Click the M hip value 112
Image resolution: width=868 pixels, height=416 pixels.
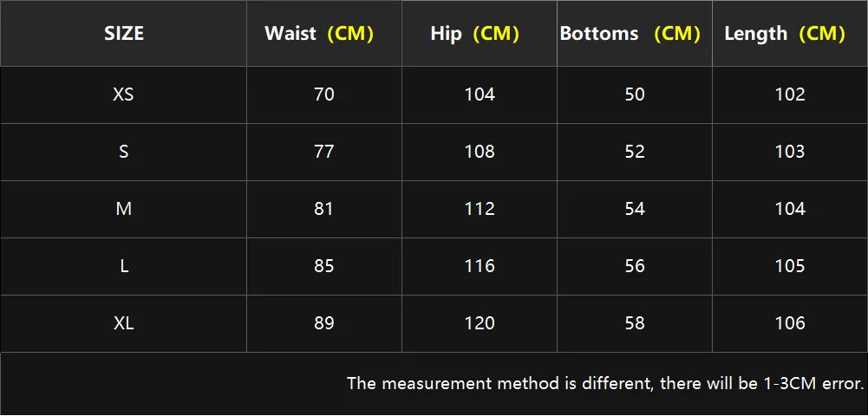[x=480, y=208]
